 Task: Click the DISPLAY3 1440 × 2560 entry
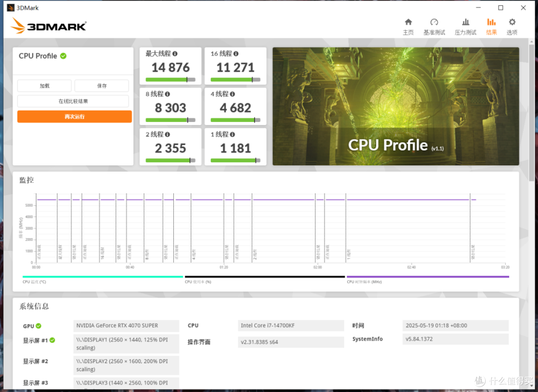point(126,384)
